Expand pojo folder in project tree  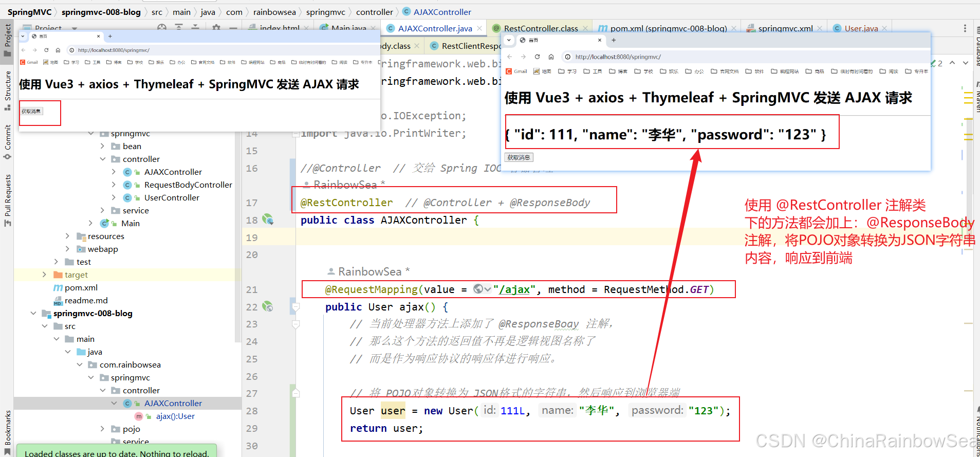click(x=102, y=429)
